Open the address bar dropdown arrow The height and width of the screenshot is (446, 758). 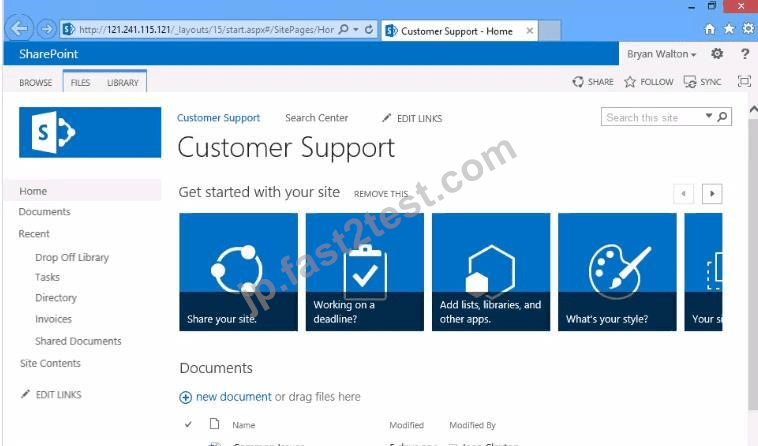[x=356, y=29]
